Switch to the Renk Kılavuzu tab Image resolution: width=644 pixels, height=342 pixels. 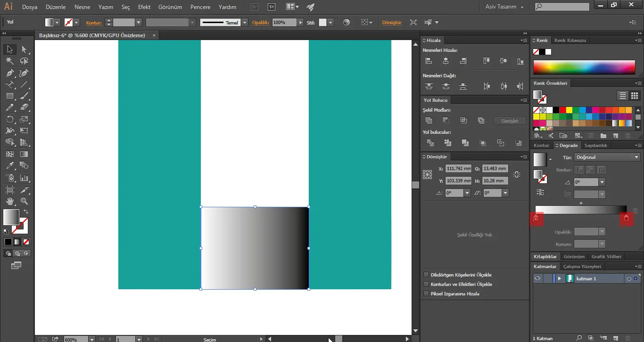[x=570, y=40]
